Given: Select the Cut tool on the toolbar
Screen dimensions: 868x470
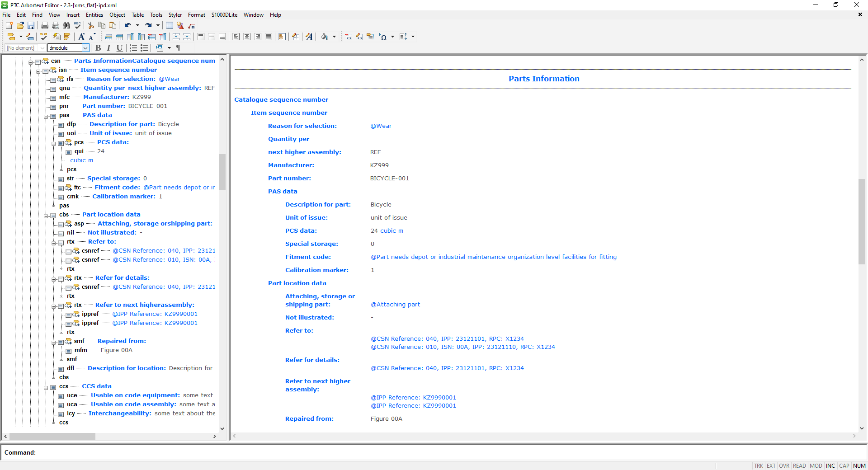Looking at the screenshot, I should (x=90, y=26).
